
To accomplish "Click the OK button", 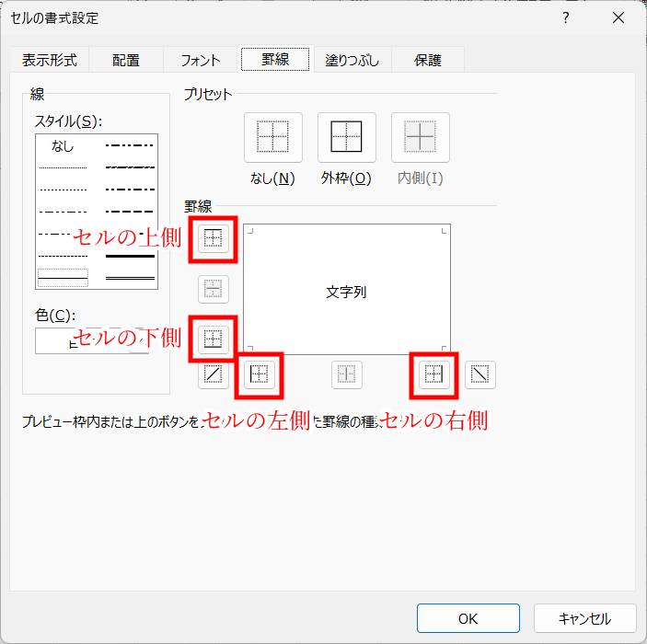I will click(468, 618).
